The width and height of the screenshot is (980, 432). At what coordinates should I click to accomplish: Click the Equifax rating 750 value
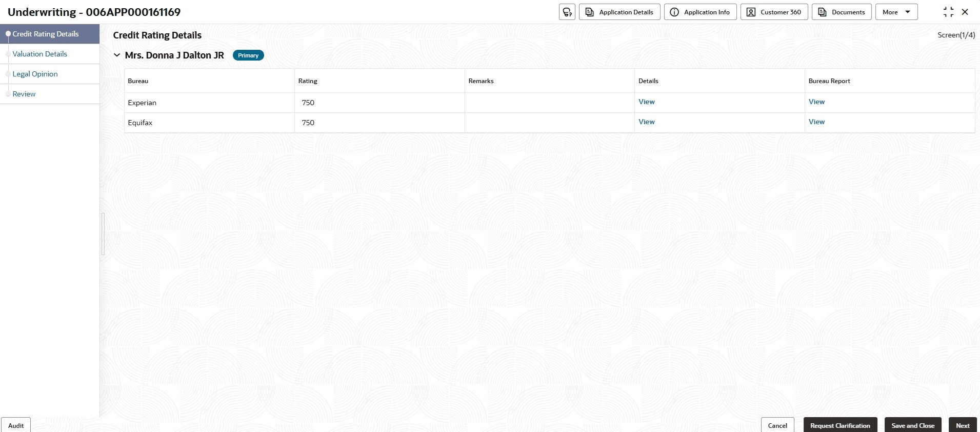308,123
